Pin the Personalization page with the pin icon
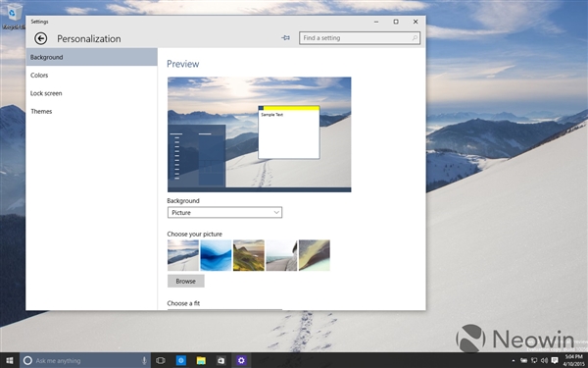The image size is (588, 368). tap(286, 38)
